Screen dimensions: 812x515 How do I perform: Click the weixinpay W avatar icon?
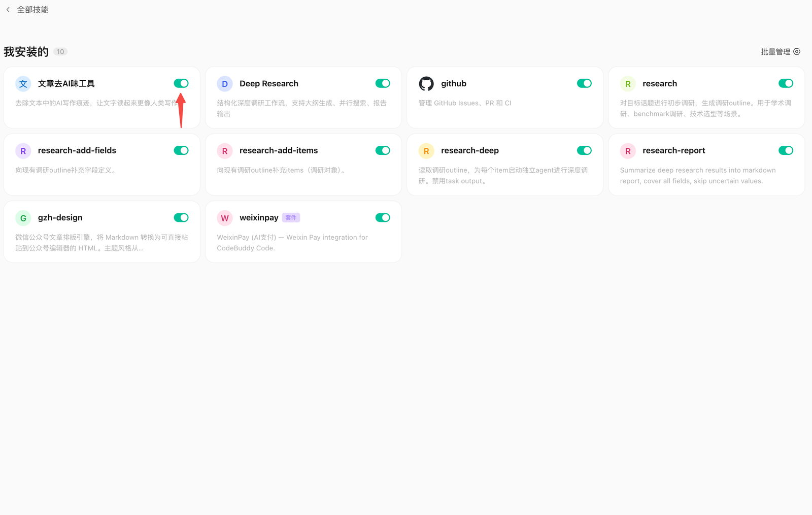click(x=225, y=218)
